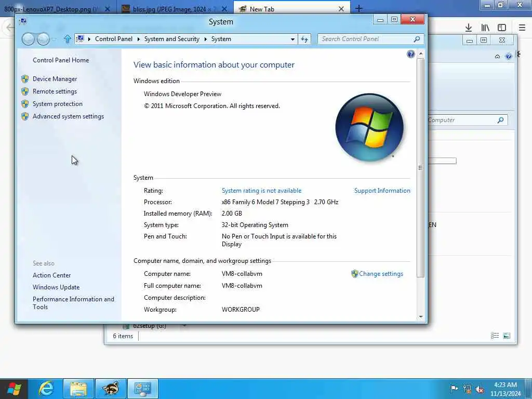This screenshot has height=399, width=532.
Task: Click search magnifier in background Computer window
Action: point(500,120)
